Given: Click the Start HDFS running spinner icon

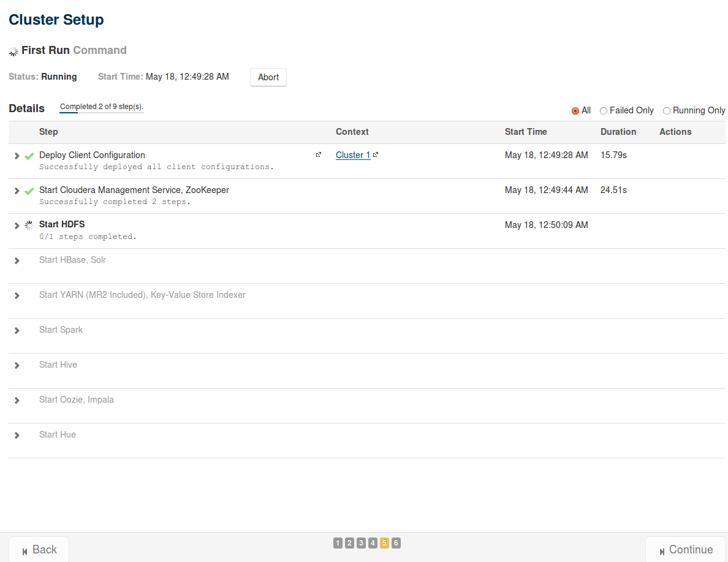Looking at the screenshot, I should tap(29, 226).
